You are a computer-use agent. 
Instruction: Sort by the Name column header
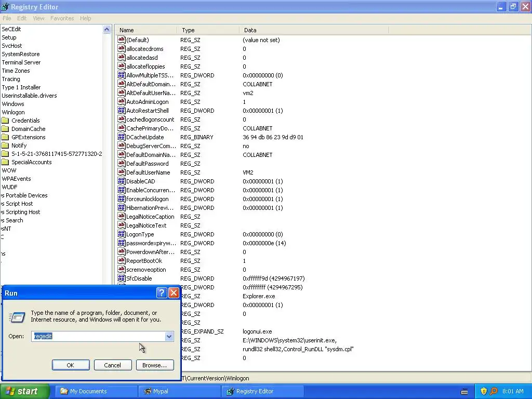(x=146, y=30)
